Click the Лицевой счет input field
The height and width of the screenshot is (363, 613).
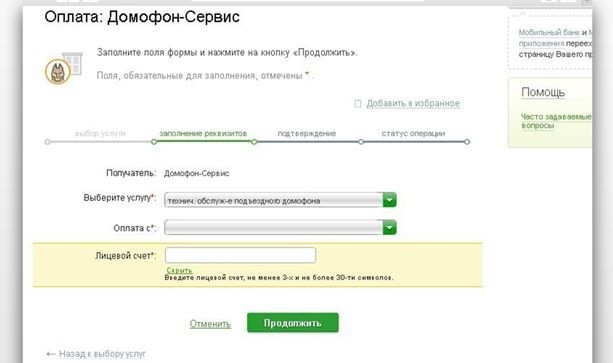(x=240, y=255)
